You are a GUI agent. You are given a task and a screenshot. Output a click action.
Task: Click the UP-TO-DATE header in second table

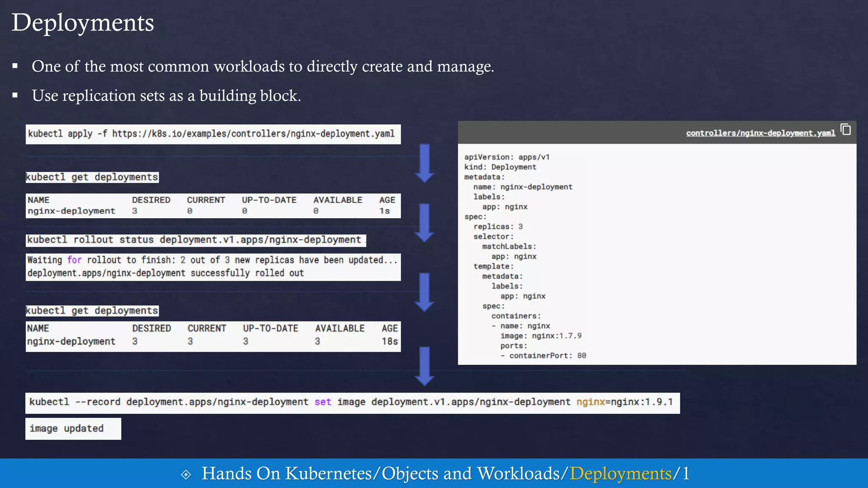click(270, 328)
